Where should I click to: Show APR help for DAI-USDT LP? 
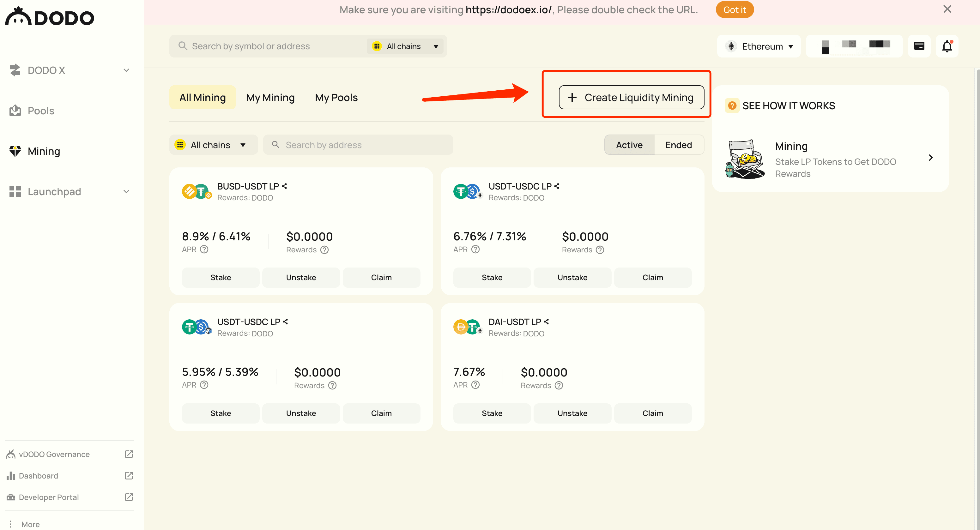[475, 385]
